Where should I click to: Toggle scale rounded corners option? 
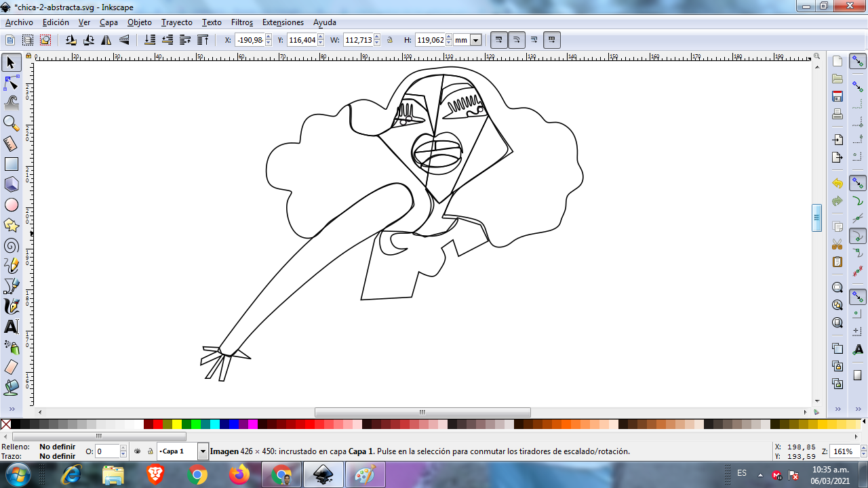tap(517, 40)
